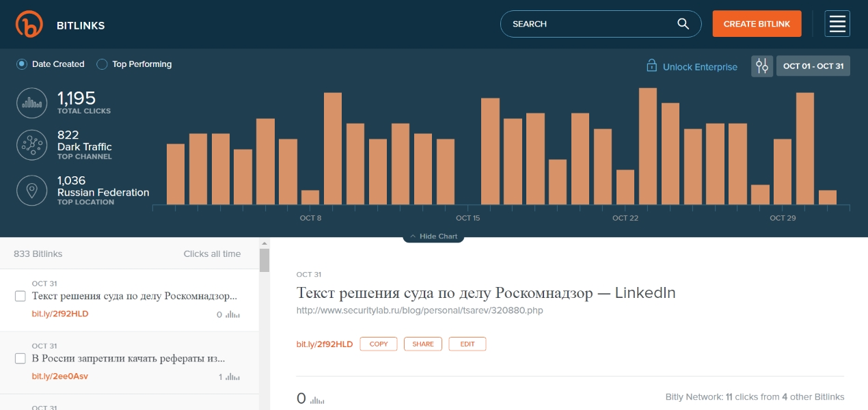Click the tall bar after OCT 8 label

click(x=333, y=148)
